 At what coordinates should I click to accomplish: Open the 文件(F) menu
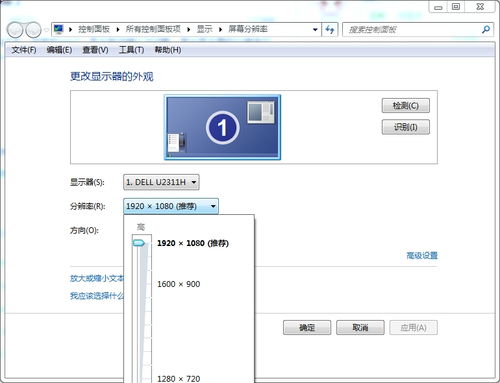[x=24, y=50]
